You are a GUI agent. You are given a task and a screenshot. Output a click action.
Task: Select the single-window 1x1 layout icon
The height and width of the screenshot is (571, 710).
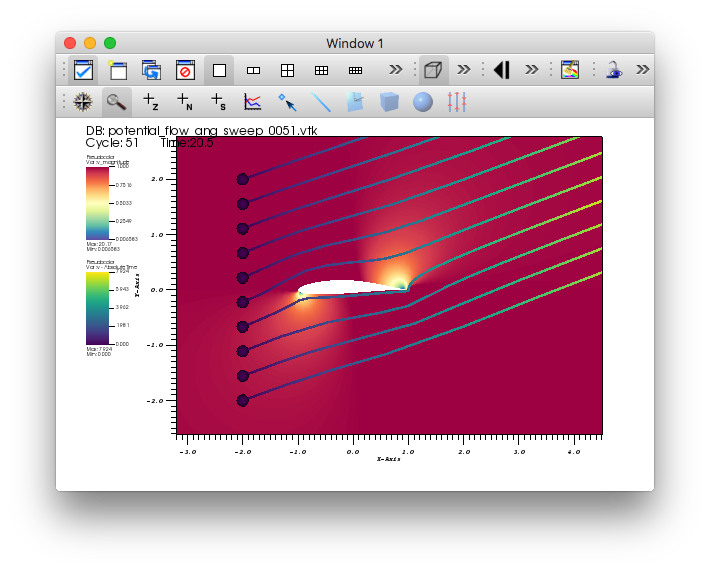tap(219, 70)
